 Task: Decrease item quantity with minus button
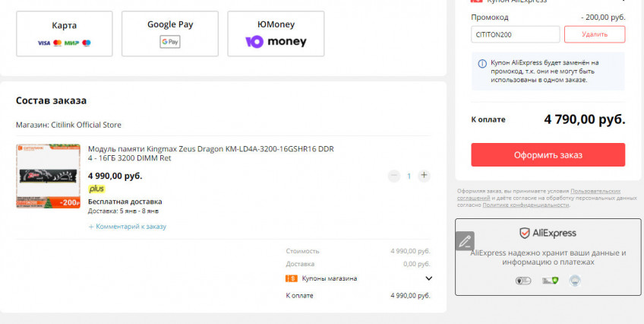(x=393, y=176)
